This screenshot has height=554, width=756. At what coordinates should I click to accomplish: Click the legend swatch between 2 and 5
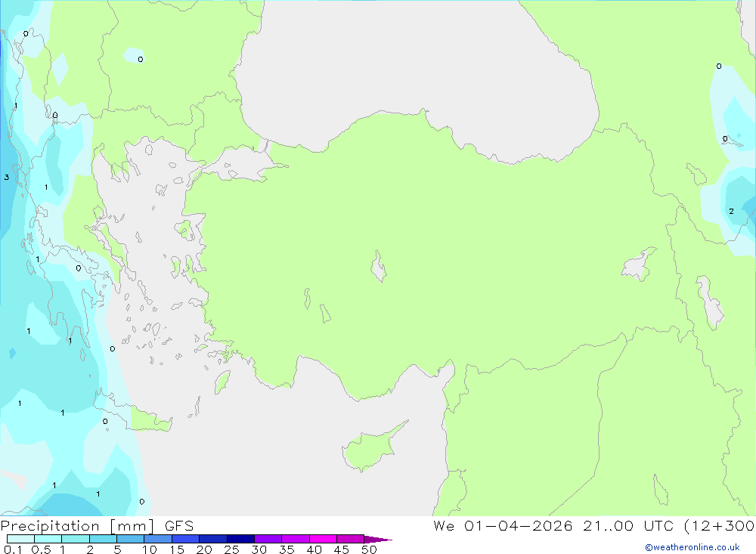click(103, 539)
